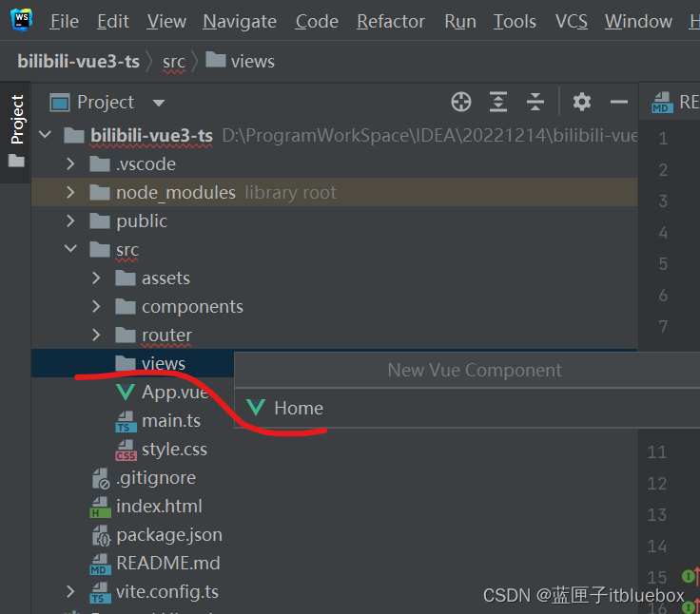
Task: Click the WebStorm logo icon
Action: pos(21,18)
